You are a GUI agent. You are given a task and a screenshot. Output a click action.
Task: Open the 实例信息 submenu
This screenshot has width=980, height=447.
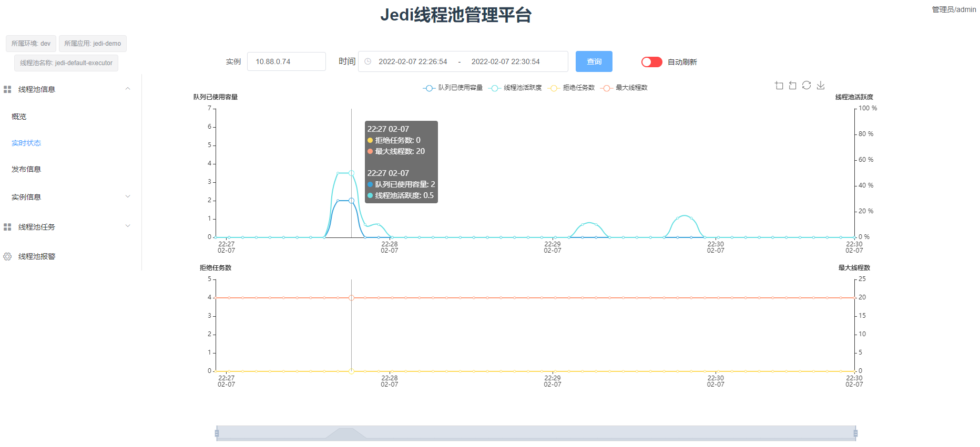(x=26, y=197)
